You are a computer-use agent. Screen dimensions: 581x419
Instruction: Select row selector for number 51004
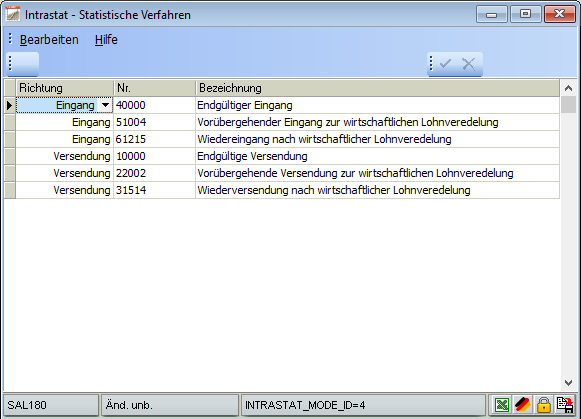click(10, 122)
